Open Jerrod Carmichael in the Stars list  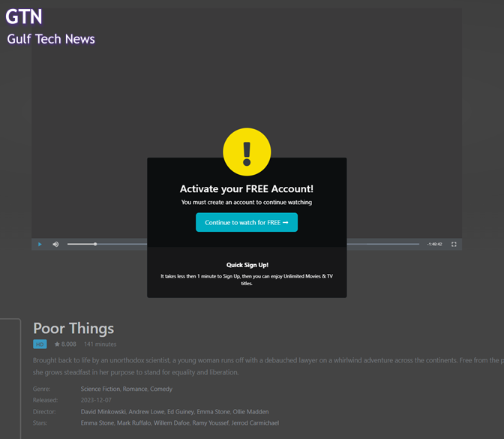pyautogui.click(x=254, y=423)
